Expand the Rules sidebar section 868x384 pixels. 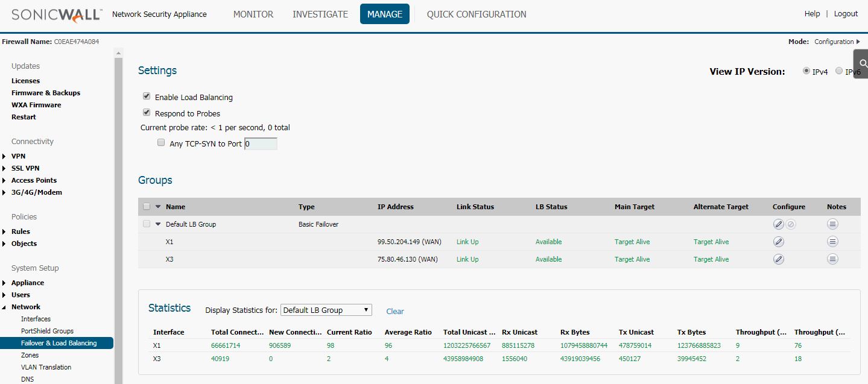point(4,231)
